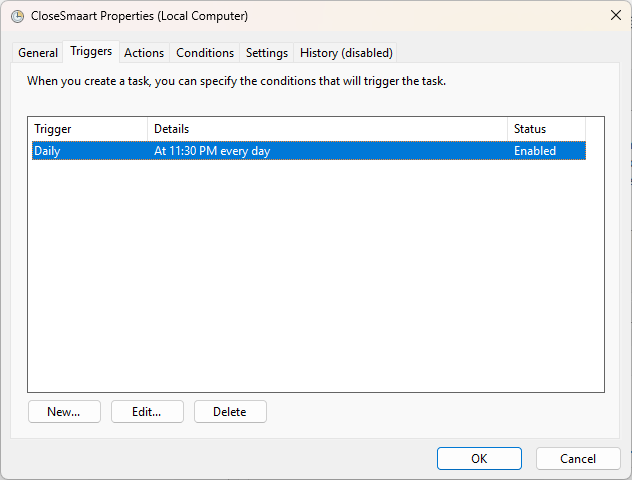Dismiss dialog with Cancel button
The image size is (632, 480).
578,459
